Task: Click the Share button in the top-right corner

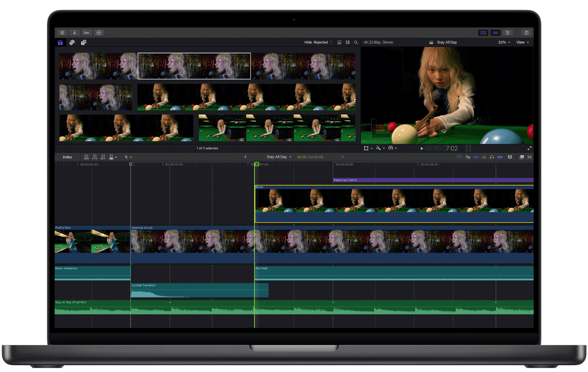Action: 527,33
